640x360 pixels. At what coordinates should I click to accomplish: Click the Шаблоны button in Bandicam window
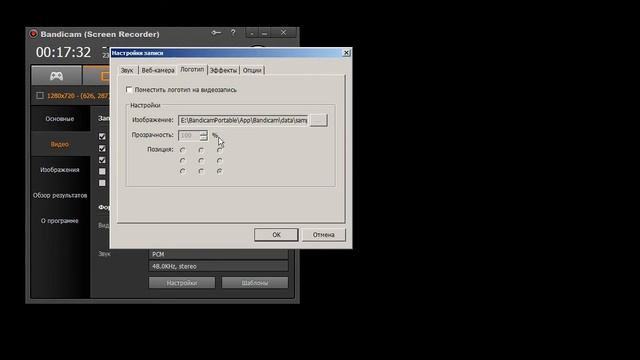point(255,283)
